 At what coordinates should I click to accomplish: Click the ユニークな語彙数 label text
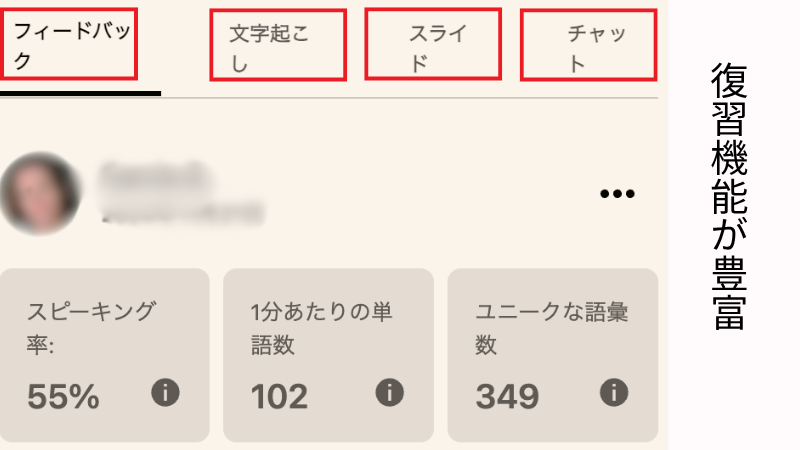tap(551, 328)
